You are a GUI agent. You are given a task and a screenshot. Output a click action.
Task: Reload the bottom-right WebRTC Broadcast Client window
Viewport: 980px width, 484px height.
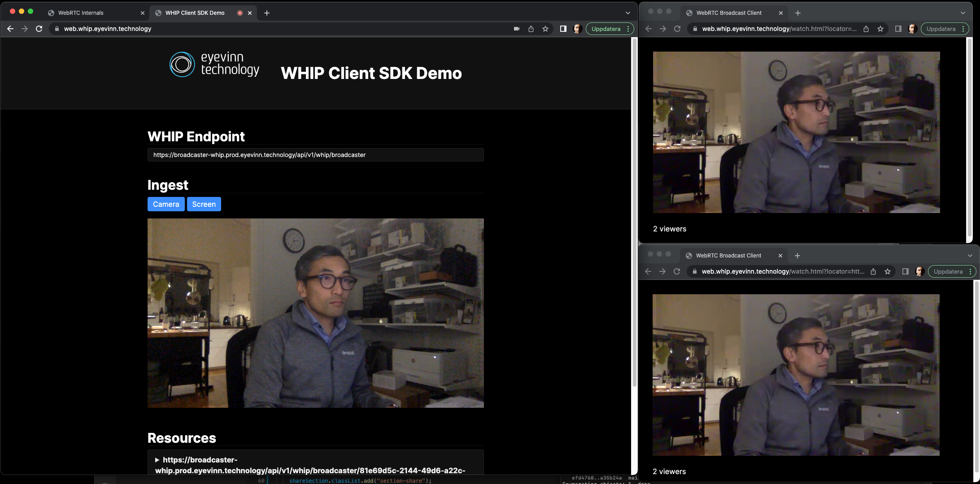[677, 271]
